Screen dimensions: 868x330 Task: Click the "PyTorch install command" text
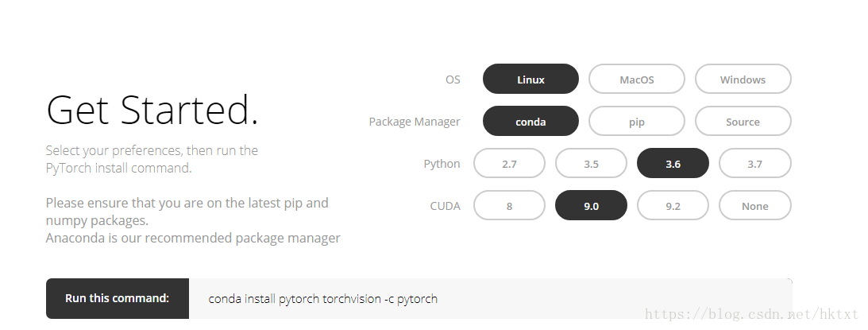coord(118,168)
